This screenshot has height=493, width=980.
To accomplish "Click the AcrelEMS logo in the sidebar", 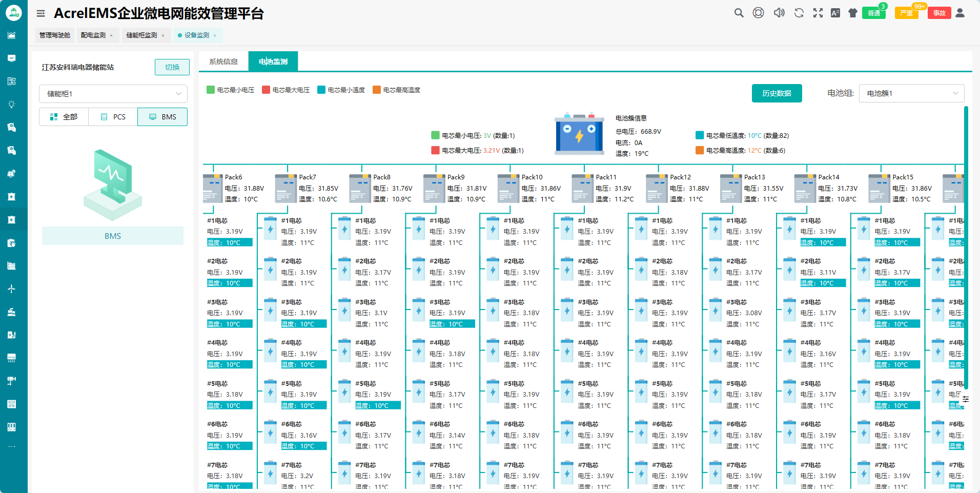I will [x=14, y=13].
